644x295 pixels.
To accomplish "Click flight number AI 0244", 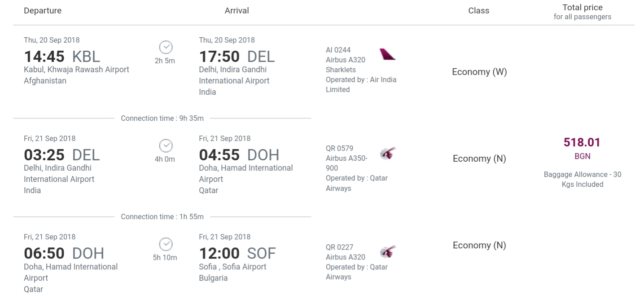I will tap(338, 50).
